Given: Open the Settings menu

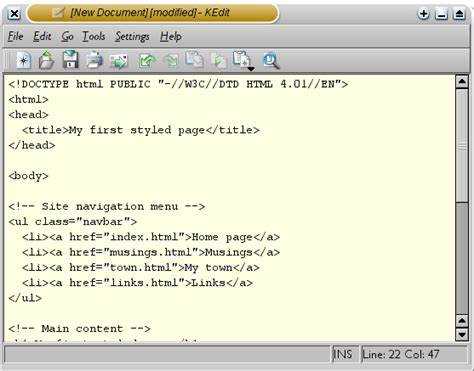Looking at the screenshot, I should coord(132,36).
